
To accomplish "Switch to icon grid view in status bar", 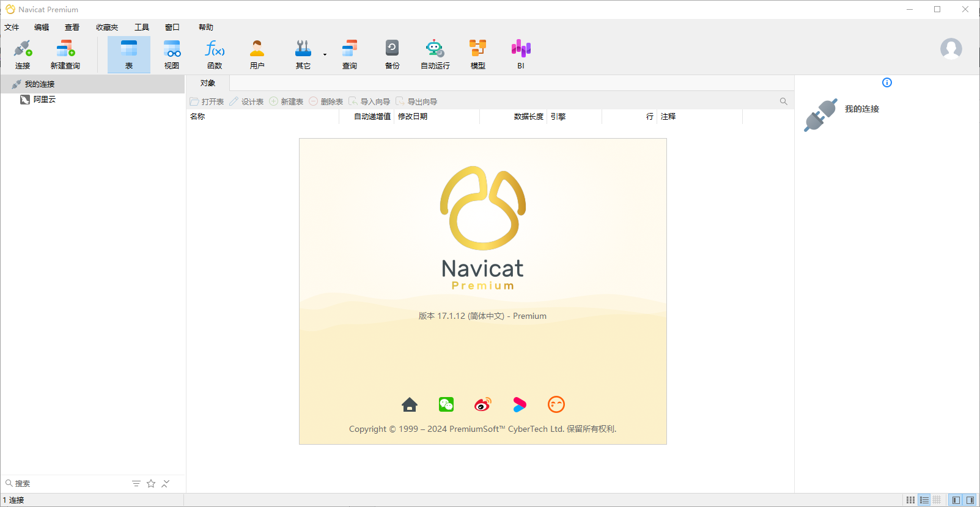I will [x=911, y=500].
